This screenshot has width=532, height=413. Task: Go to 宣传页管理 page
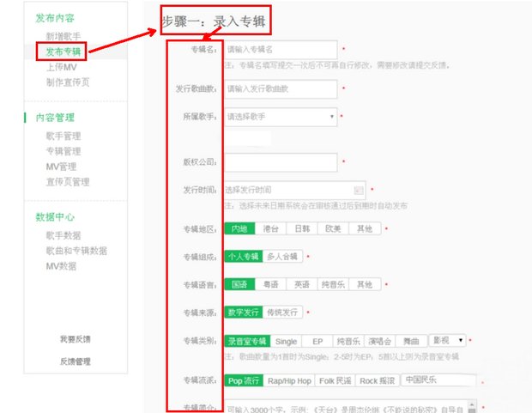point(68,182)
